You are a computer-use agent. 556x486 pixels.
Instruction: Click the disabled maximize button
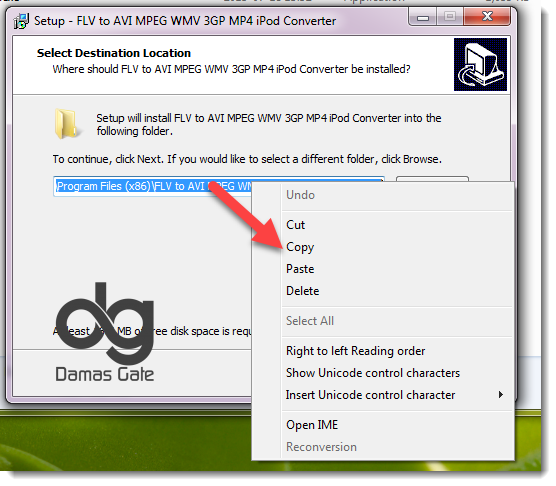coord(450,17)
